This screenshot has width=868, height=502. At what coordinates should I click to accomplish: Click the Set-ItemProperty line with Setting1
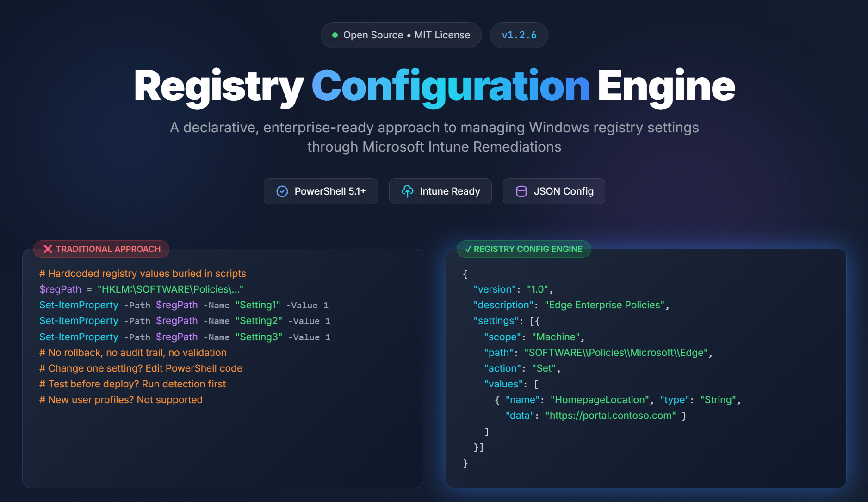tap(184, 305)
